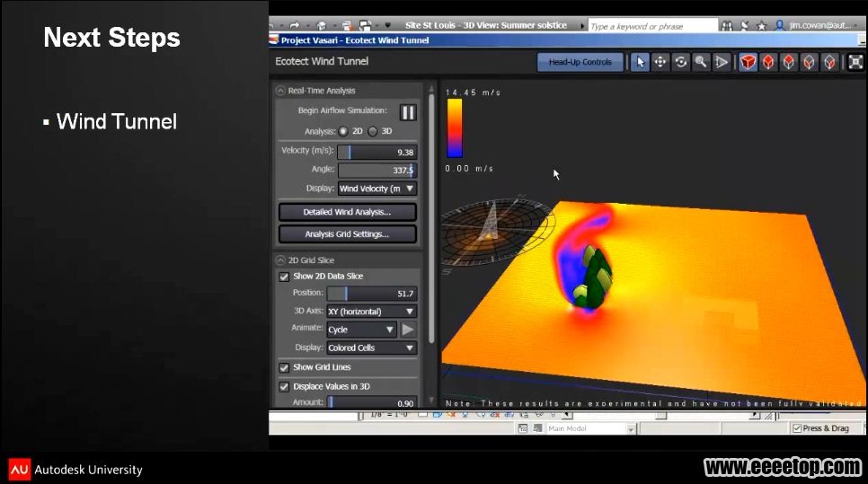
Task: Click the star favorites icon
Action: (x=761, y=25)
